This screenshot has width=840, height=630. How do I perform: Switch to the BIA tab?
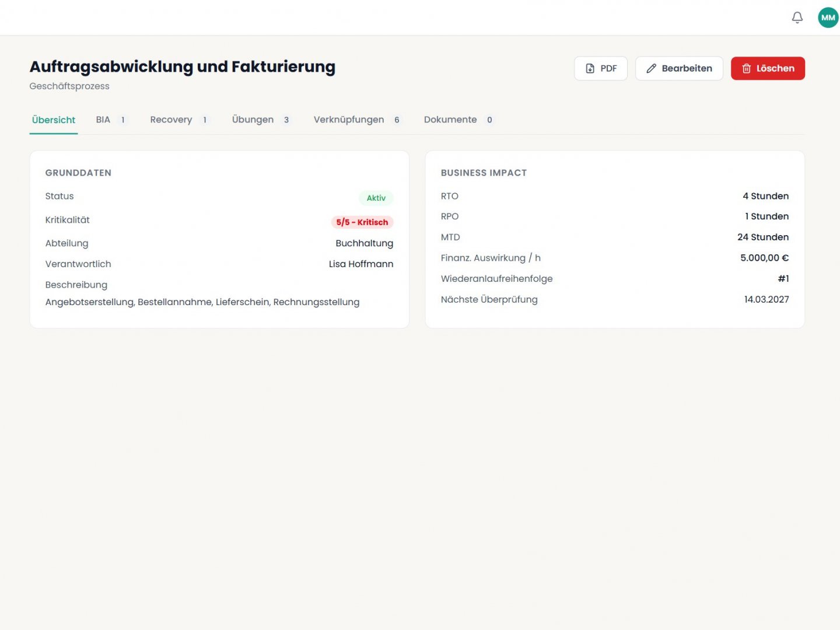[x=104, y=120]
